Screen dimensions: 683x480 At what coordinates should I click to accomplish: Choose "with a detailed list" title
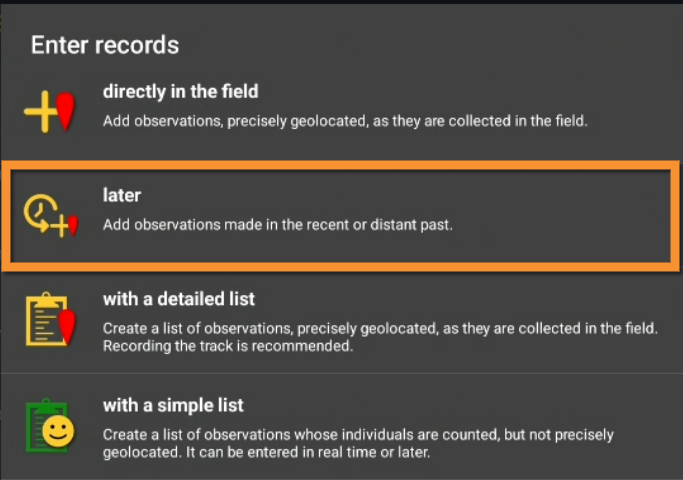coord(178,298)
